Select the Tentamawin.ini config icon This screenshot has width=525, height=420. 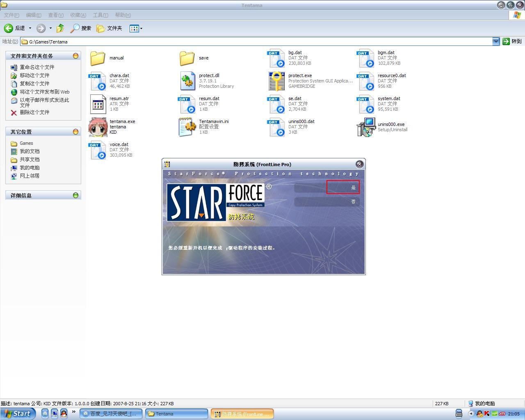187,127
